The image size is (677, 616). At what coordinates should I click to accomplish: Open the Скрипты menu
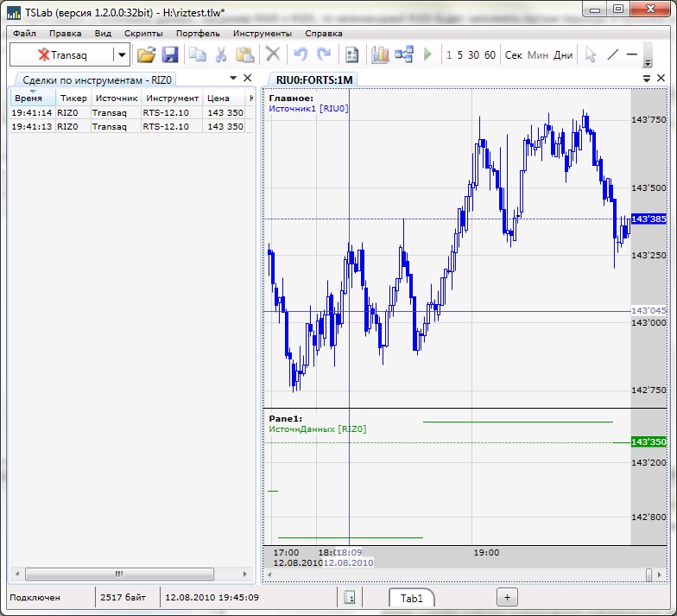click(x=143, y=33)
